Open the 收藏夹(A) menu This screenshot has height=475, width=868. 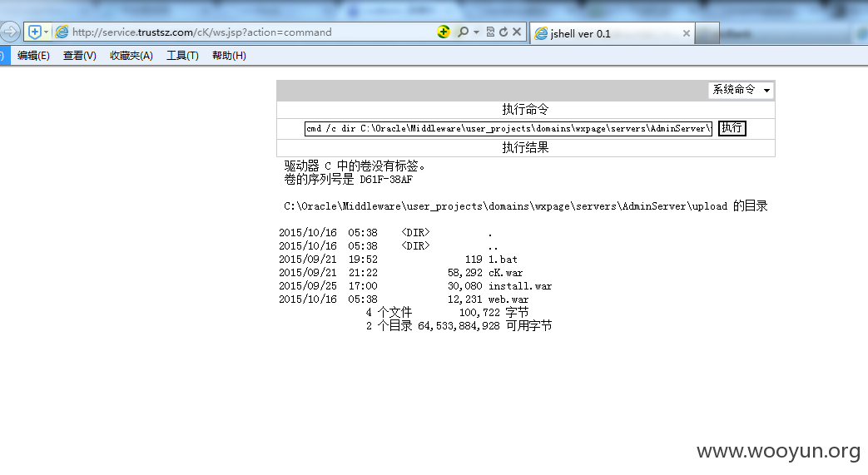pos(131,56)
